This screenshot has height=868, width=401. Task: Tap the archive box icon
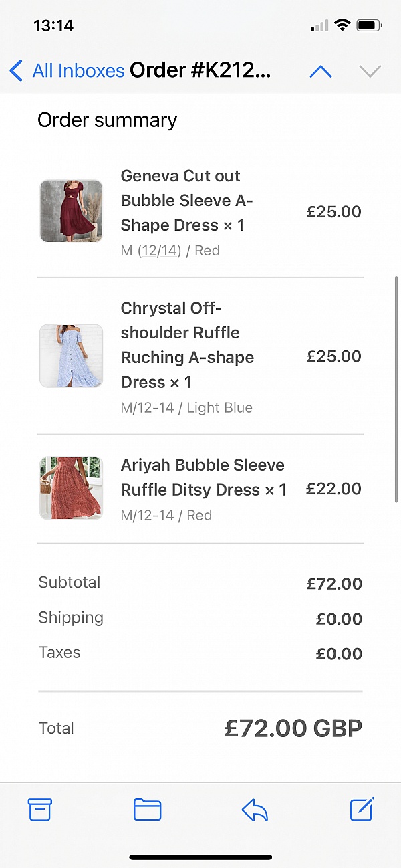pos(40,810)
